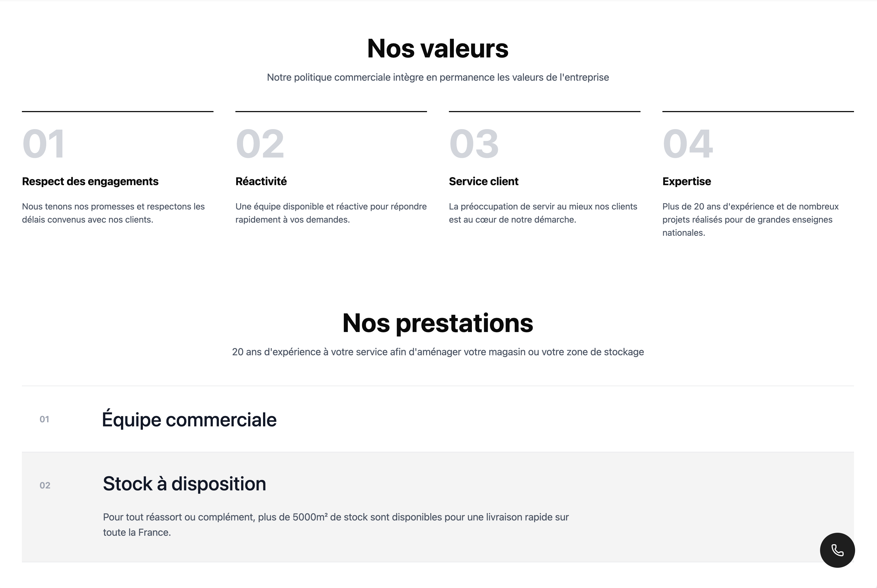
Task: Click the Service client value title
Action: click(x=483, y=182)
